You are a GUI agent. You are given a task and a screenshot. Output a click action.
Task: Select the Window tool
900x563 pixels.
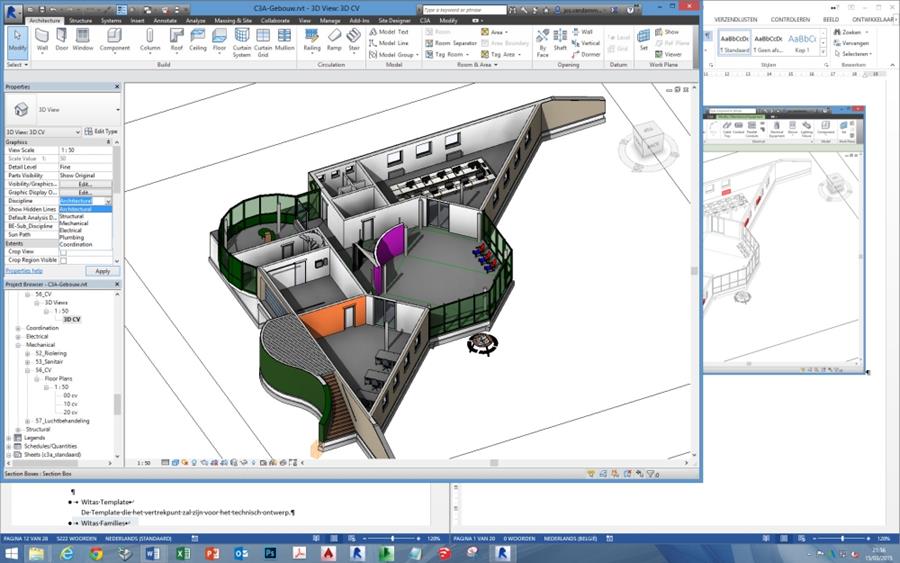pos(83,38)
